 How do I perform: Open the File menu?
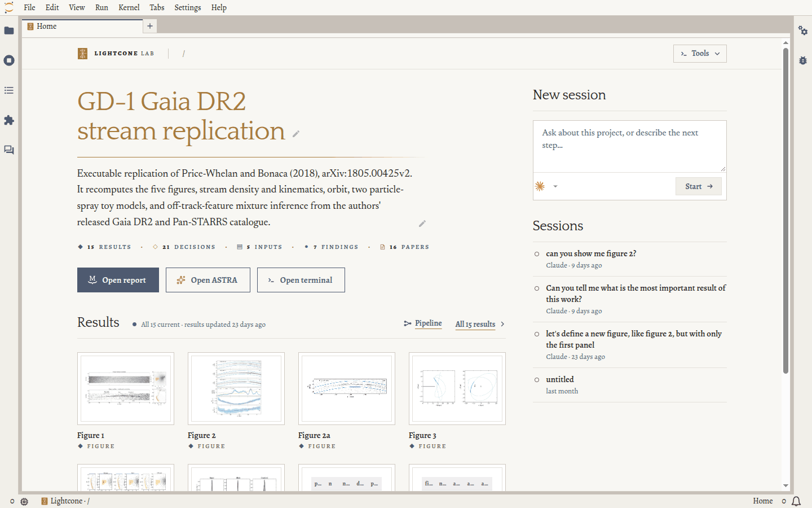[29, 7]
